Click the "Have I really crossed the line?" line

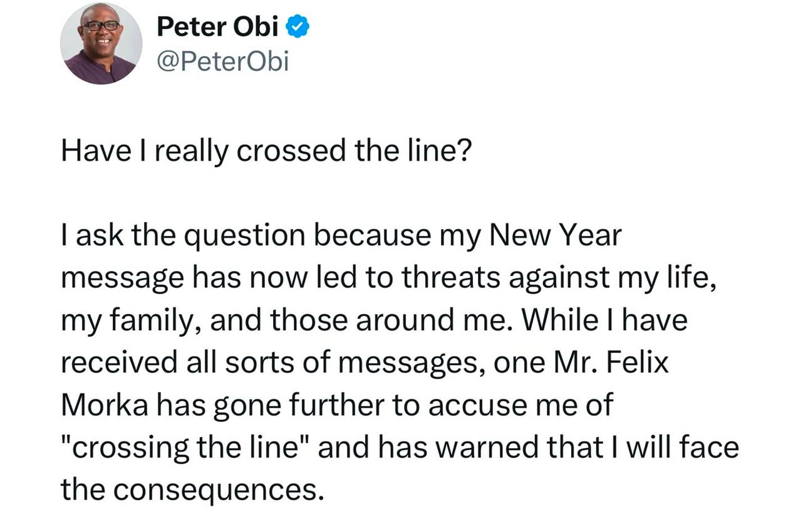point(264,151)
